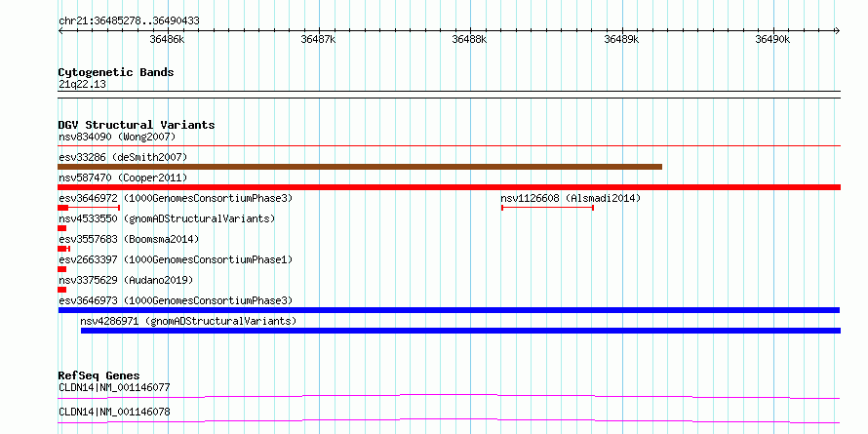Select the RefSeq Genes track title
This screenshot has height=434, width=868.
99,375
